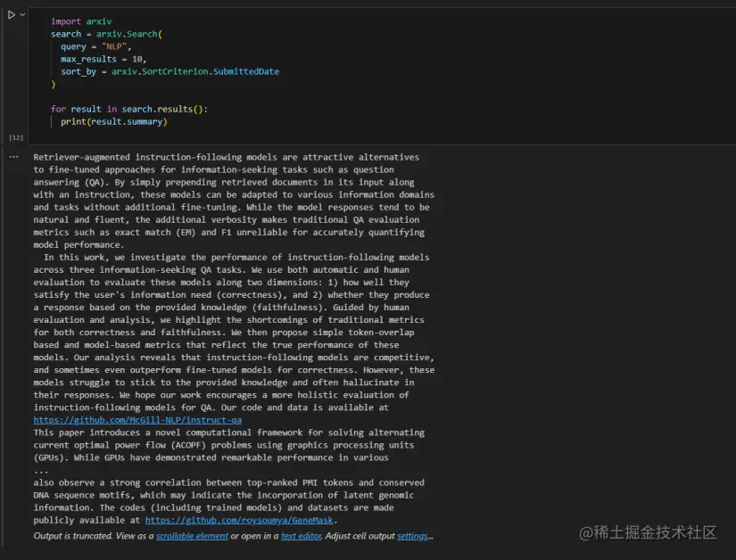
Task: Click the execution count [12] label
Action: pyautogui.click(x=16, y=137)
